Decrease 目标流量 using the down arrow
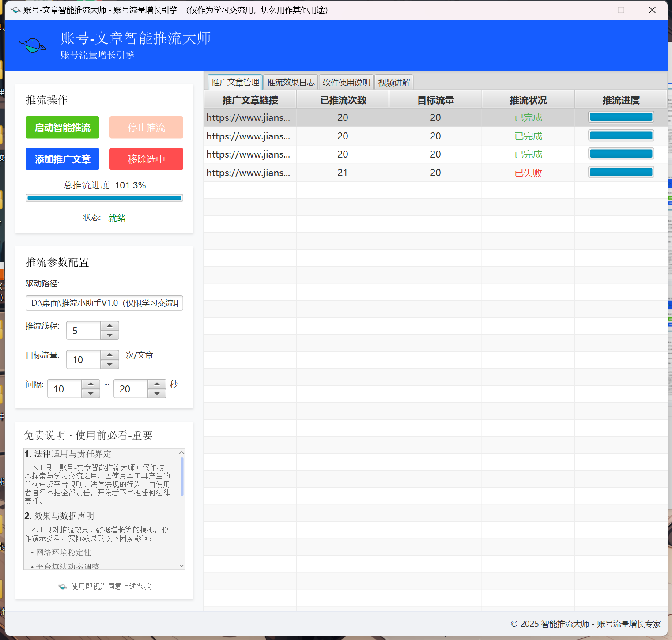The image size is (672, 640). point(109,364)
